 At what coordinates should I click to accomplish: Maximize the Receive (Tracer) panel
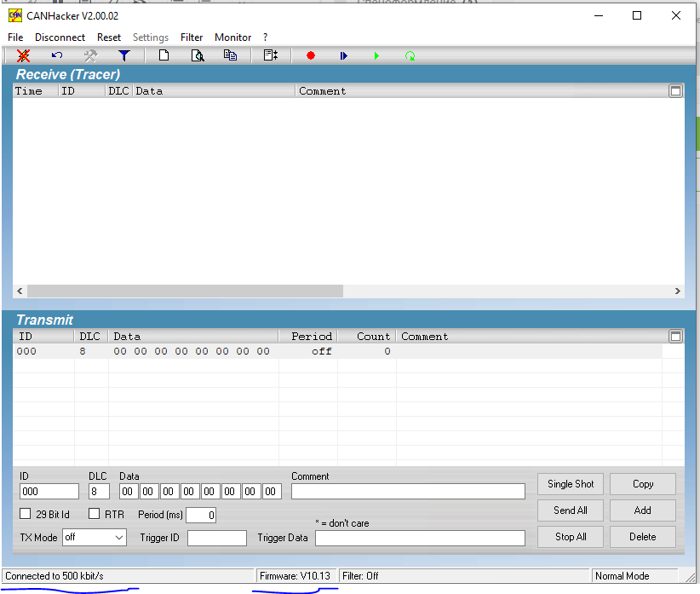click(675, 91)
